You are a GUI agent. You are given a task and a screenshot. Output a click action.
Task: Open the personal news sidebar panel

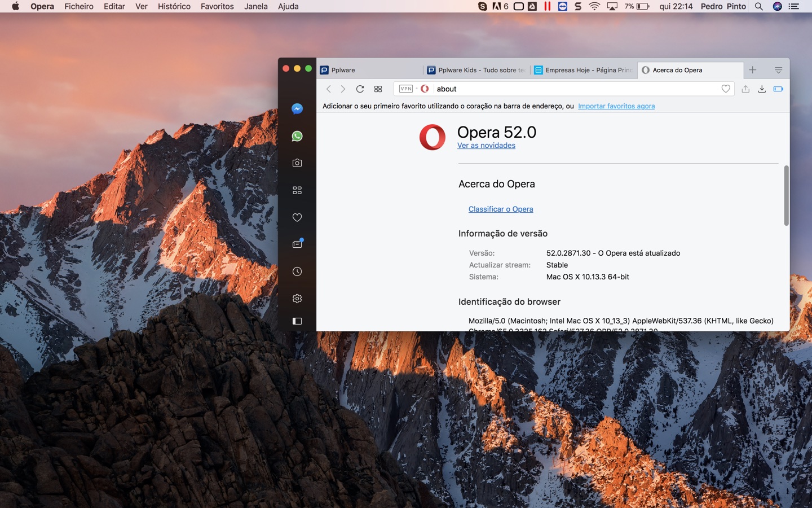pyautogui.click(x=297, y=243)
